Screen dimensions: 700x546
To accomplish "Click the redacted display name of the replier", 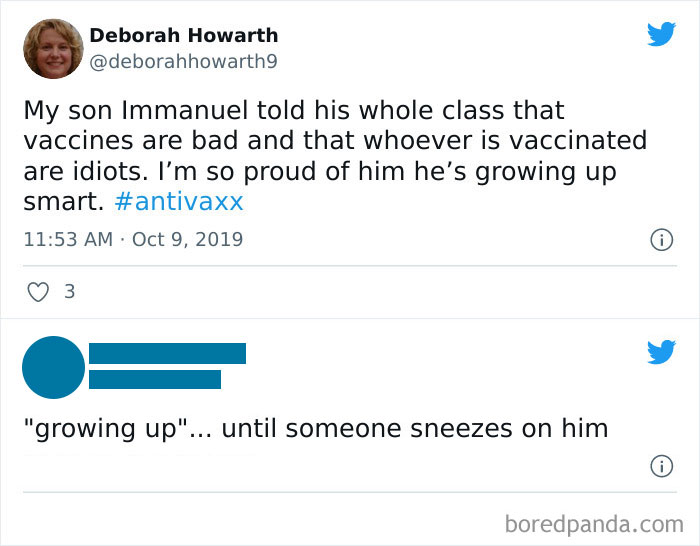I will (167, 353).
